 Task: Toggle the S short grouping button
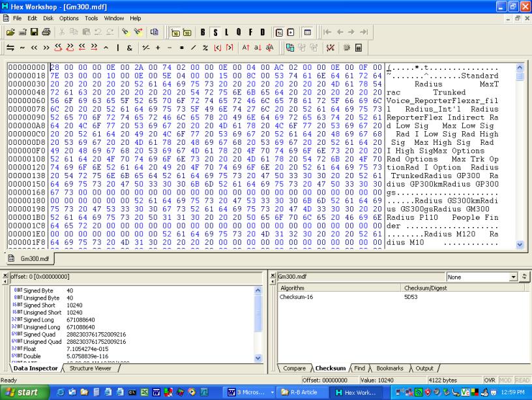[x=214, y=31]
